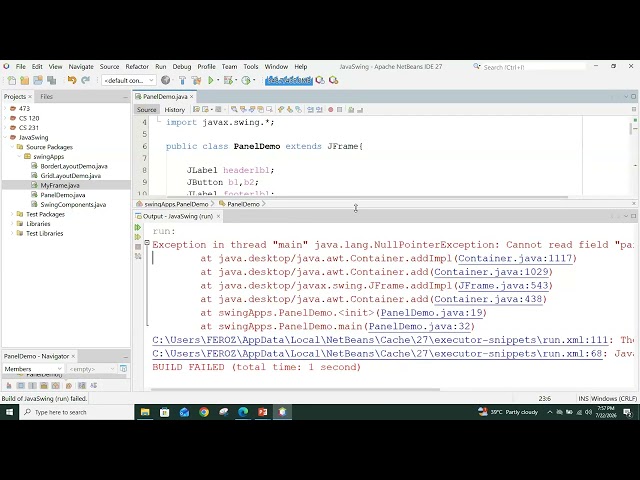This screenshot has height=480, width=640.
Task: Click the highlighted memory usage bar
Action: [289, 80]
